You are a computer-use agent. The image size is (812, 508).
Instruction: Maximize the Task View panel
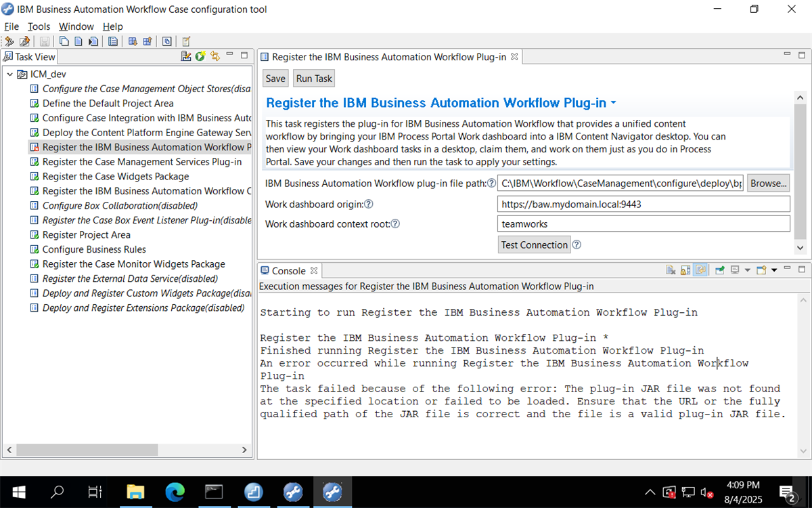[x=244, y=56]
